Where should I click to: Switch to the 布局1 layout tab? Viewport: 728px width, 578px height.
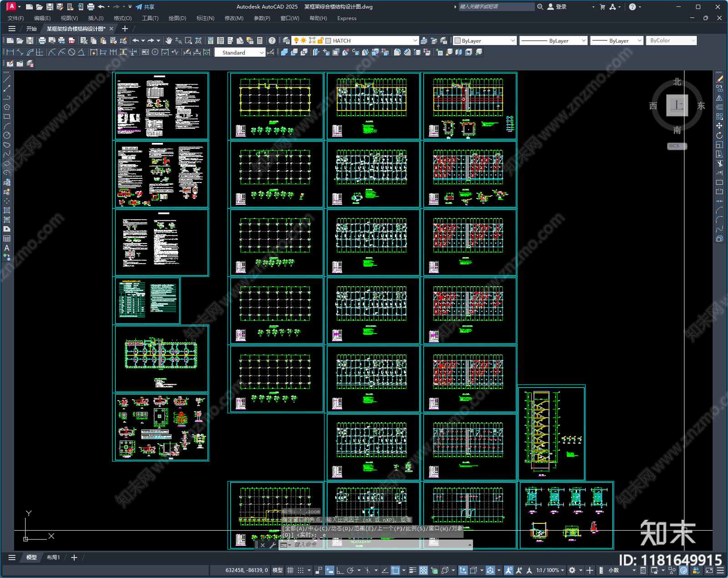click(53, 557)
